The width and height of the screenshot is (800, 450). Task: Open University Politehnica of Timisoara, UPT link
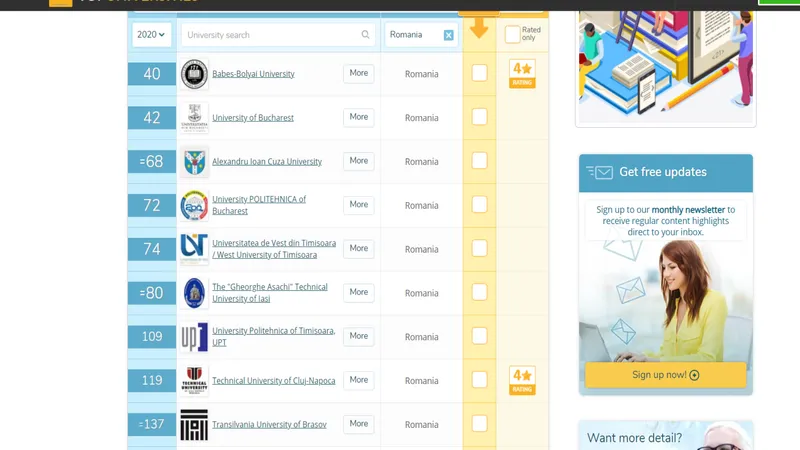[273, 337]
